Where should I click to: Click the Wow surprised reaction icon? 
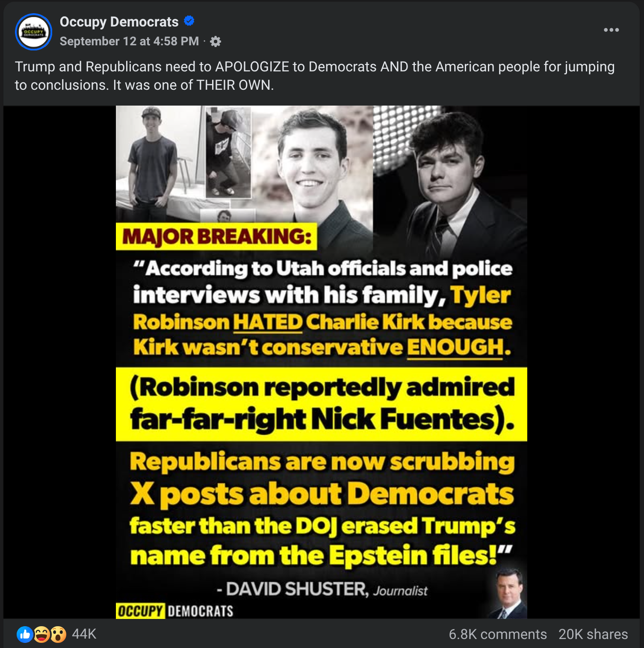[59, 634]
